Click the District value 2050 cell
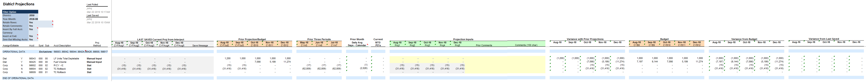Screen dimensions: 868x82 pyautogui.click(x=33, y=15)
